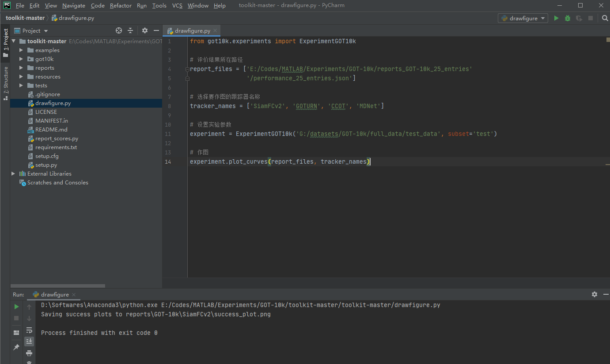Screen dimensions: 610x364
Task: Select Scratches and Consoles node
Action: pyautogui.click(x=57, y=182)
